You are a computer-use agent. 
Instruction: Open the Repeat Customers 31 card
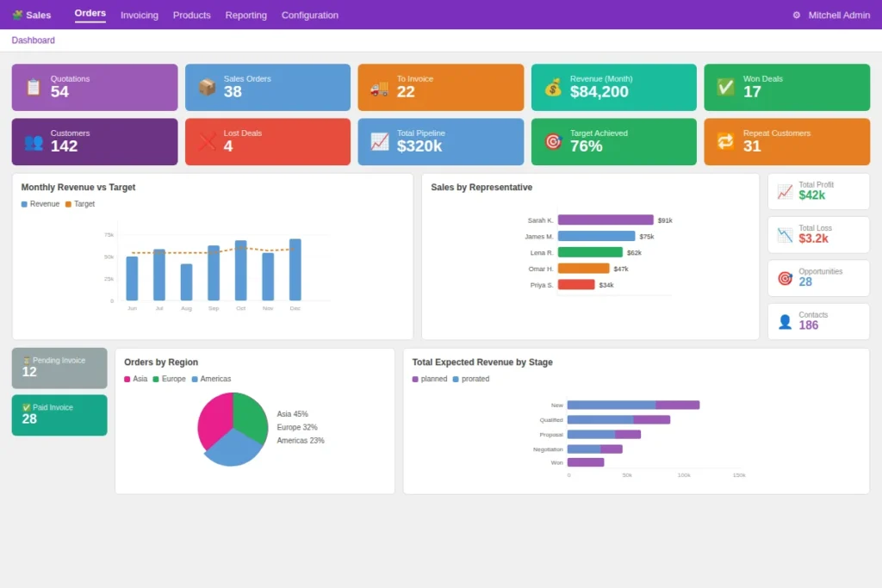(x=787, y=142)
